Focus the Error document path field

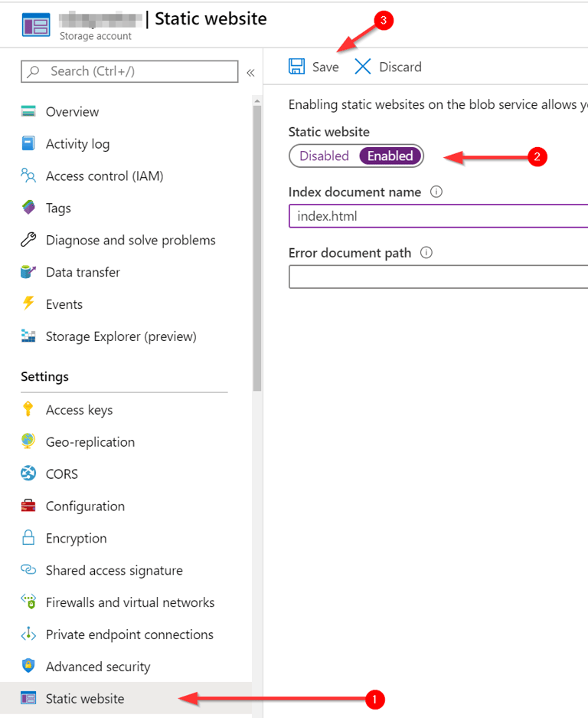pos(438,277)
